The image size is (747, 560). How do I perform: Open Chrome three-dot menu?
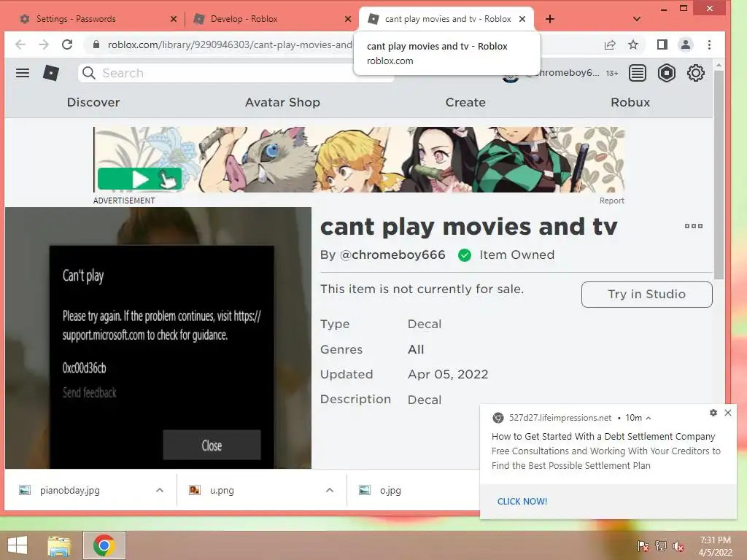(x=709, y=44)
